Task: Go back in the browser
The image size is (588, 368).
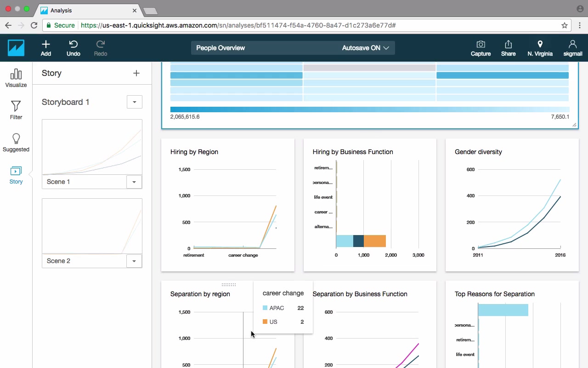Action: 8,25
